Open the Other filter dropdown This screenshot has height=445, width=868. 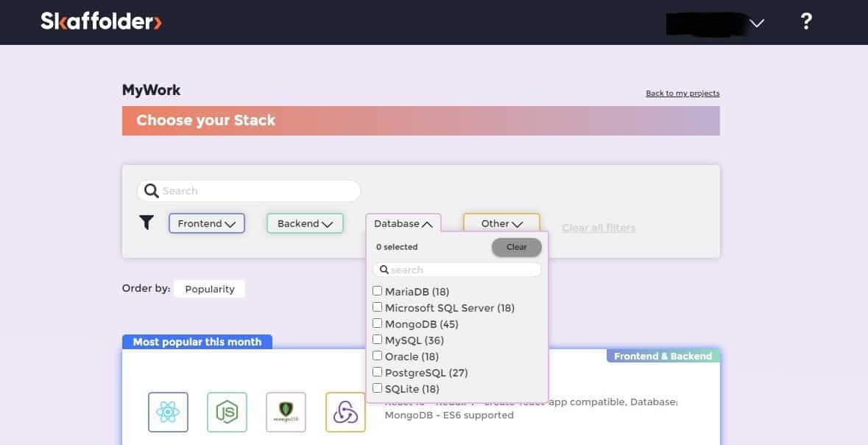tap(501, 224)
